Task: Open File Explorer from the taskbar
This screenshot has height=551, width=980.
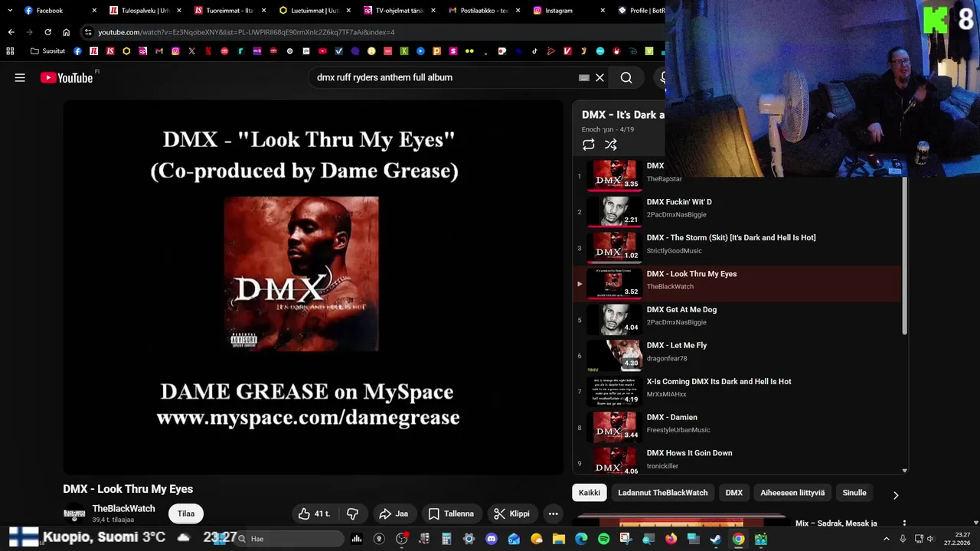Action: pyautogui.click(x=559, y=539)
